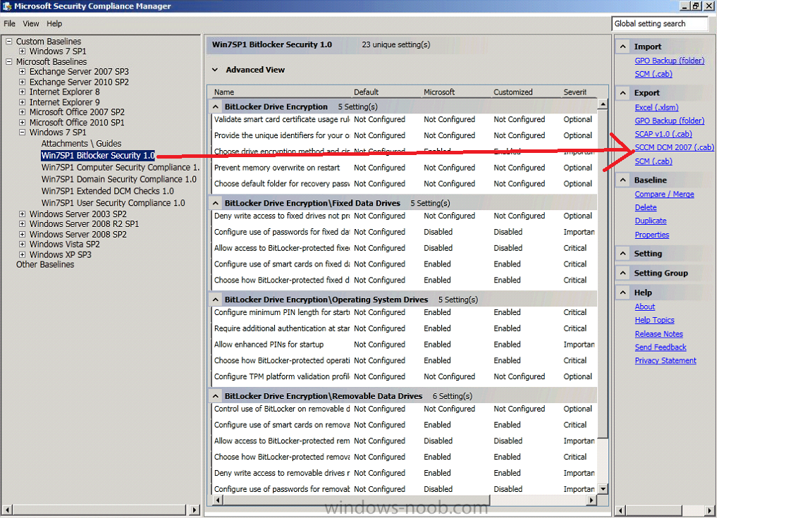Expand Internet Explorer 8 node

pos(23,92)
